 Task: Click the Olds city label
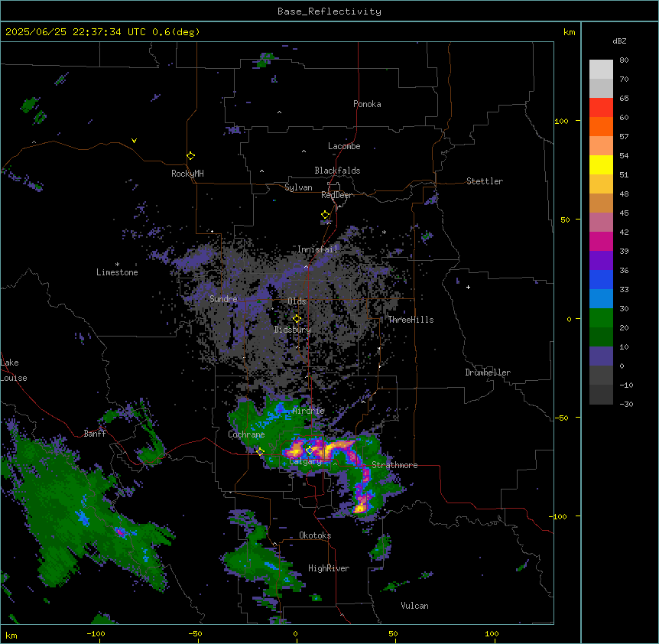coord(297,301)
